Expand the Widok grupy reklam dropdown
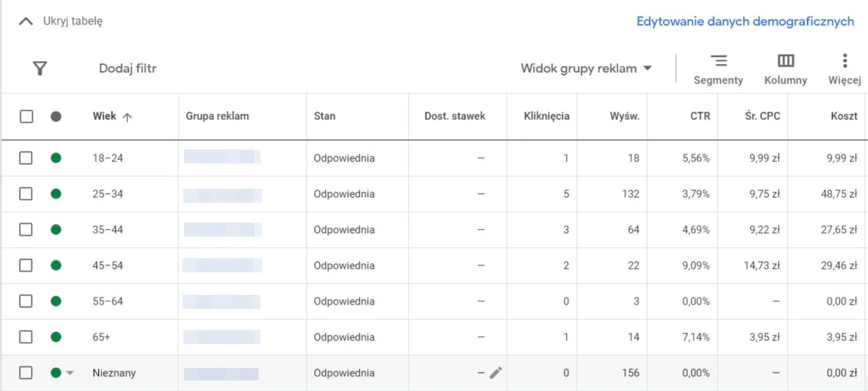 pos(586,68)
